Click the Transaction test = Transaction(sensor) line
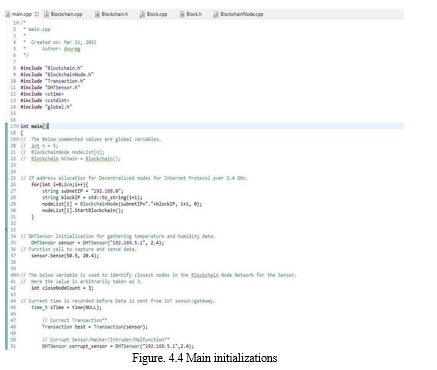437x370 pixels. point(95,327)
